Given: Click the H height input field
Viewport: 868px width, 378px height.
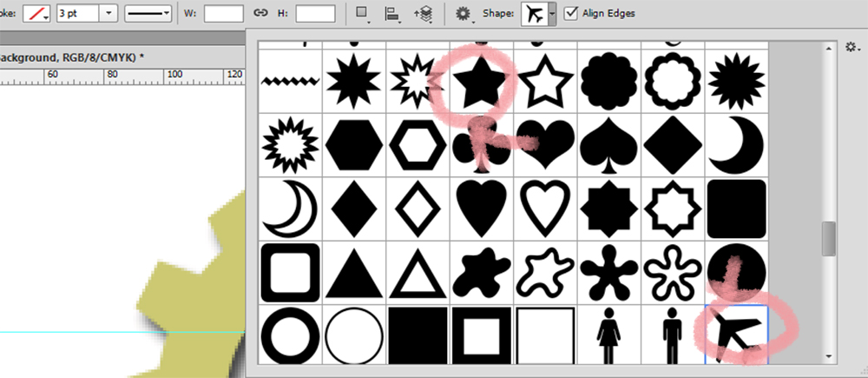Looking at the screenshot, I should 316,14.
